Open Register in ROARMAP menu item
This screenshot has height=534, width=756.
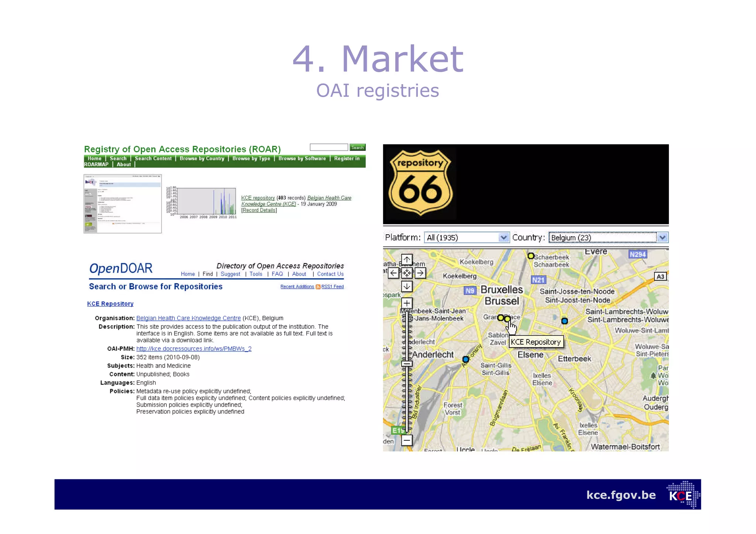(347, 158)
